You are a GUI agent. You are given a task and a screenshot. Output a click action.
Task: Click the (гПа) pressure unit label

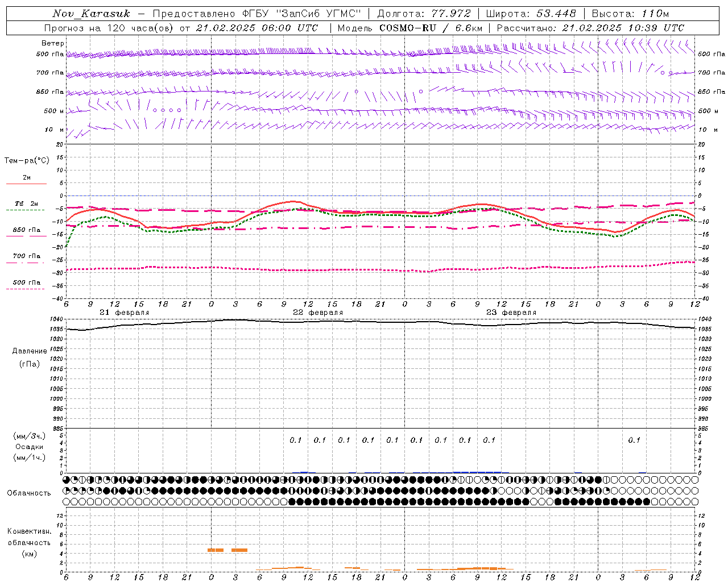coord(30,364)
